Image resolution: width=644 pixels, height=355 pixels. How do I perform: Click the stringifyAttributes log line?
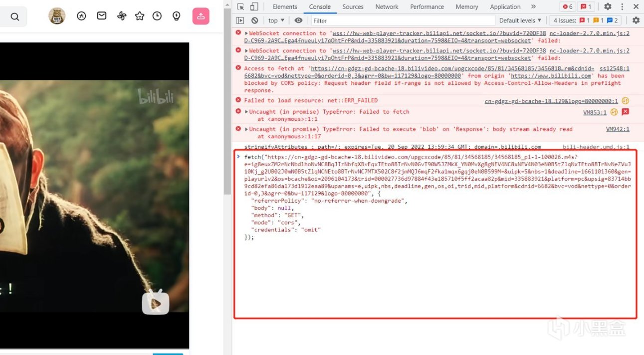coord(392,147)
